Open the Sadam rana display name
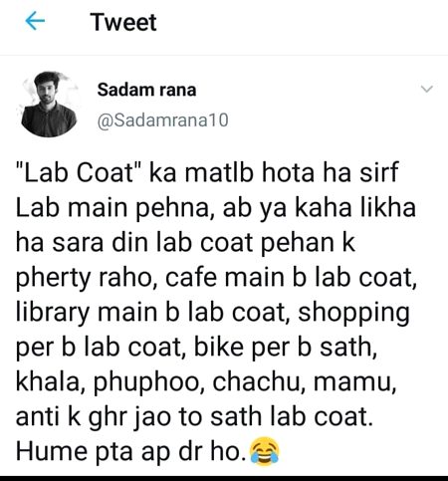448x481 pixels. tap(146, 90)
